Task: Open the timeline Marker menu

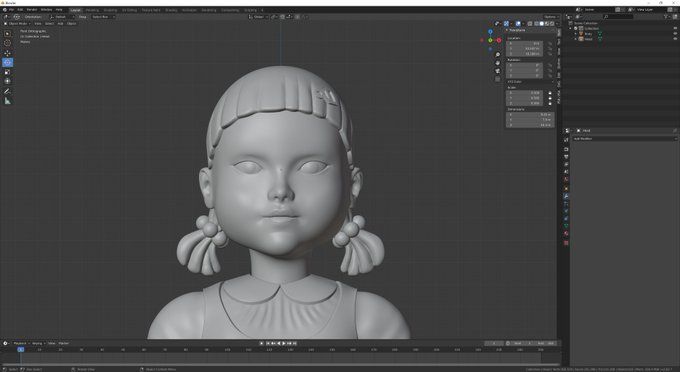Action: pos(63,343)
